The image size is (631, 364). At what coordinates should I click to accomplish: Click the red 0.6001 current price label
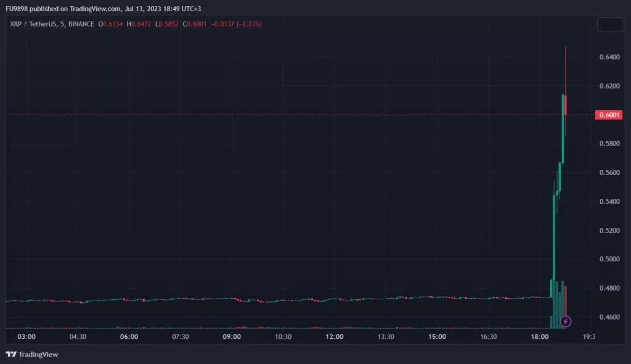click(609, 115)
